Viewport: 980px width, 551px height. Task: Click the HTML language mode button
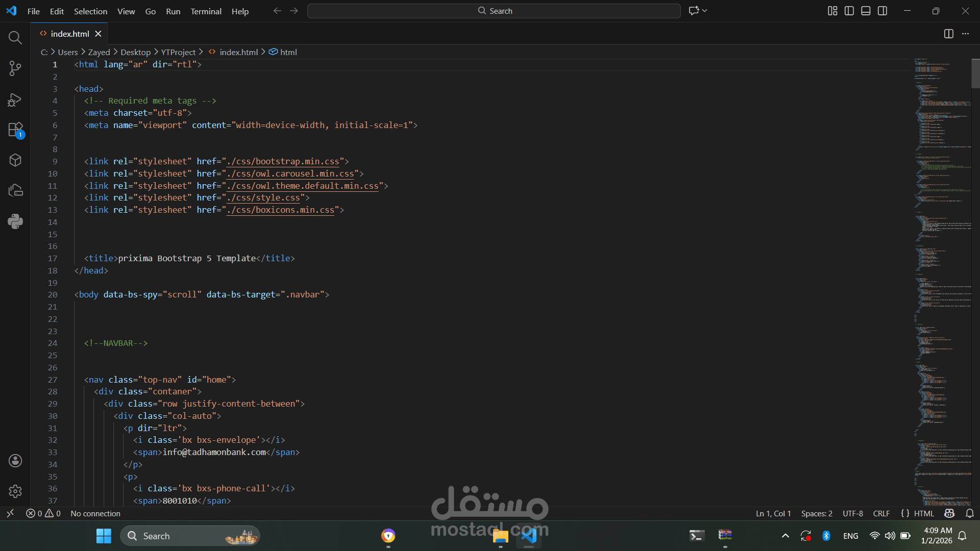point(923,514)
